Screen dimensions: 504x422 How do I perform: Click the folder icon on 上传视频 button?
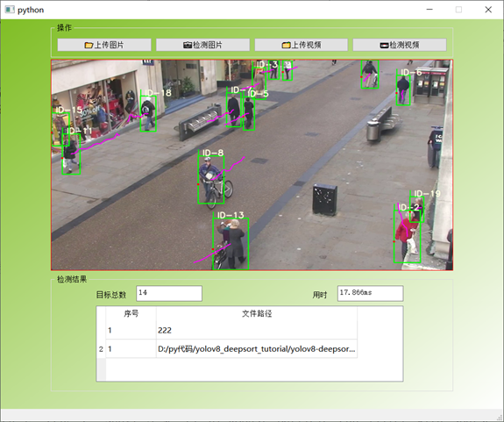(x=286, y=45)
